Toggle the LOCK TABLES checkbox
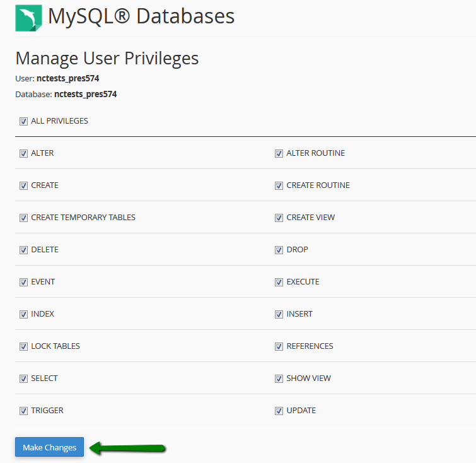The height and width of the screenshot is (463, 476). click(x=23, y=347)
